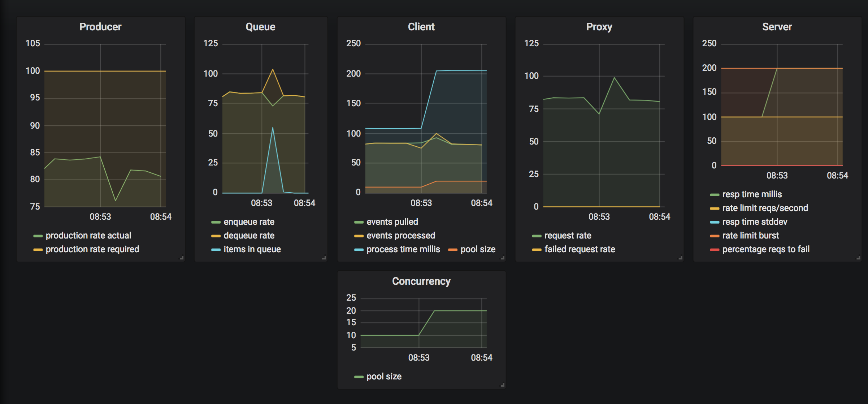Click the items in queue spike peak
Screen dimensions: 868x404
tap(273, 128)
